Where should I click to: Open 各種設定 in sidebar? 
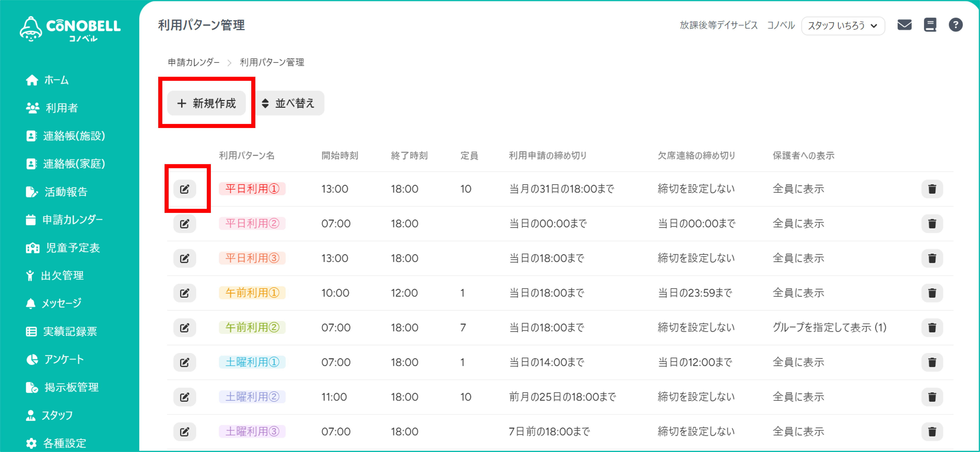56,443
